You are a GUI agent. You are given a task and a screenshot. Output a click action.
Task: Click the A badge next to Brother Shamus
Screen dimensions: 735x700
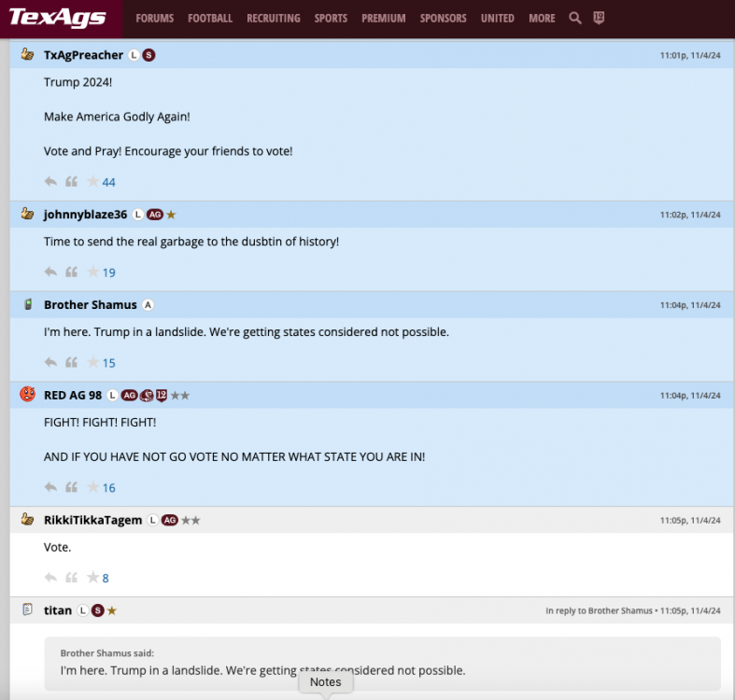coord(148,305)
